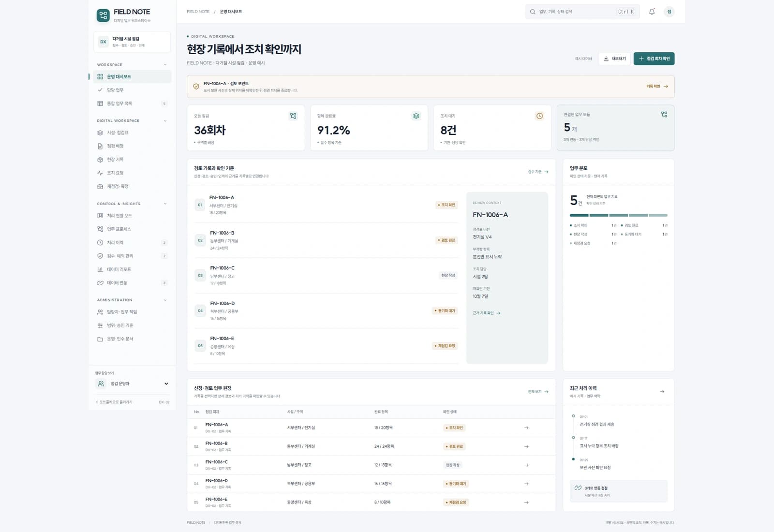The image size is (774, 532).
Task: Click the last segment of the 업무 분포 bar
Action: pyautogui.click(x=658, y=215)
